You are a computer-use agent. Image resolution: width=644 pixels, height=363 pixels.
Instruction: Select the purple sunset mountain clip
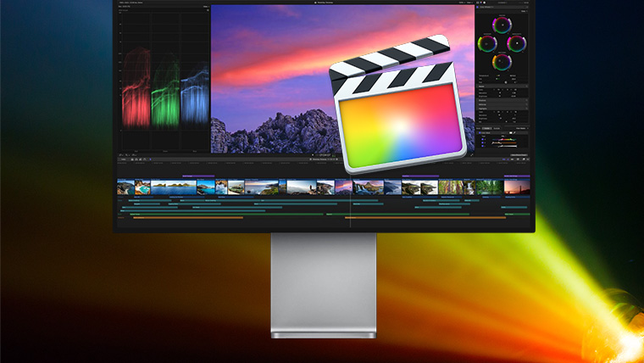(343, 187)
